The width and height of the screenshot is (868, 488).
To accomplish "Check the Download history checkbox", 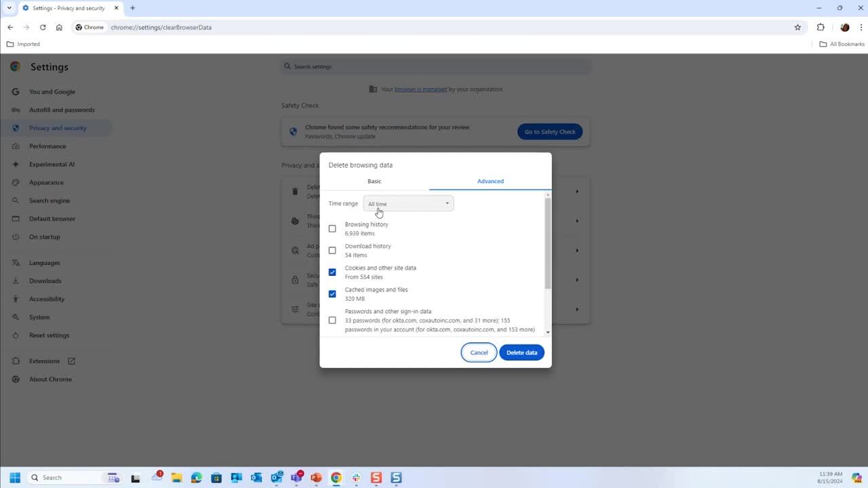I will 332,251.
